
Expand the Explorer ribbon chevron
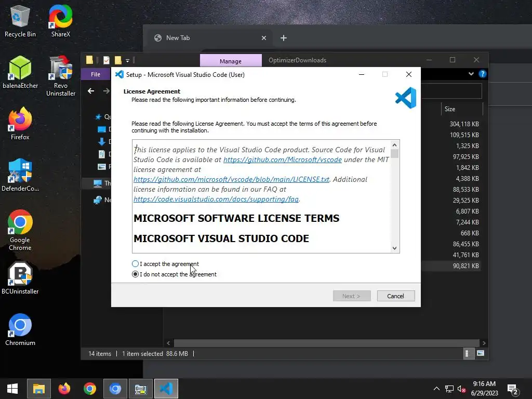tap(471, 74)
